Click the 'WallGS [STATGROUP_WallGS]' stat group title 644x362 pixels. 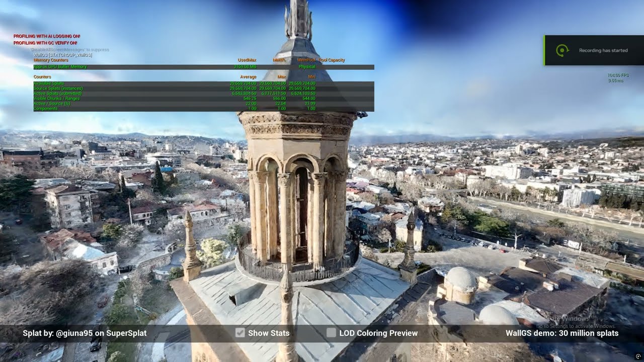click(63, 55)
